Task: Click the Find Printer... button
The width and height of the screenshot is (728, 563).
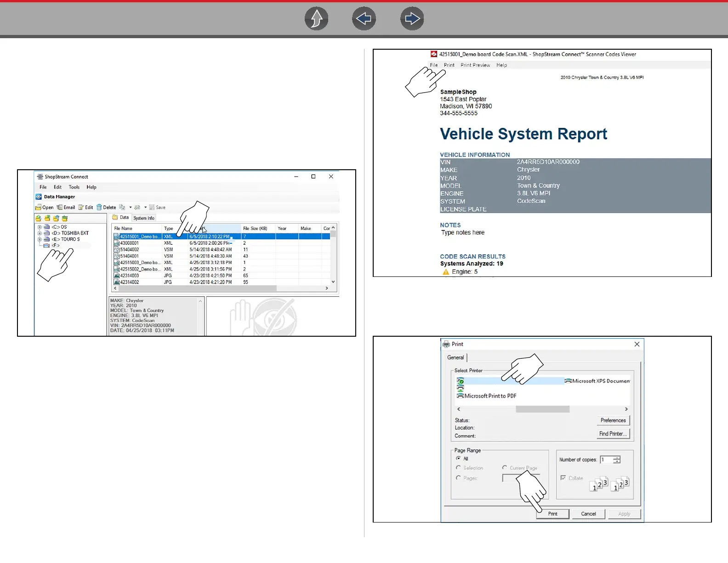Action: [613, 434]
